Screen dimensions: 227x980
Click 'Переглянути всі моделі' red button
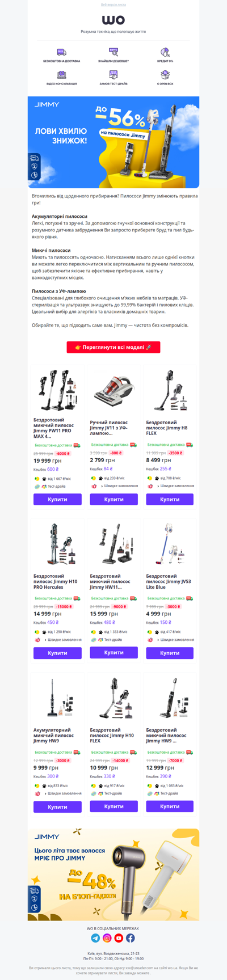pyautogui.click(x=113, y=347)
